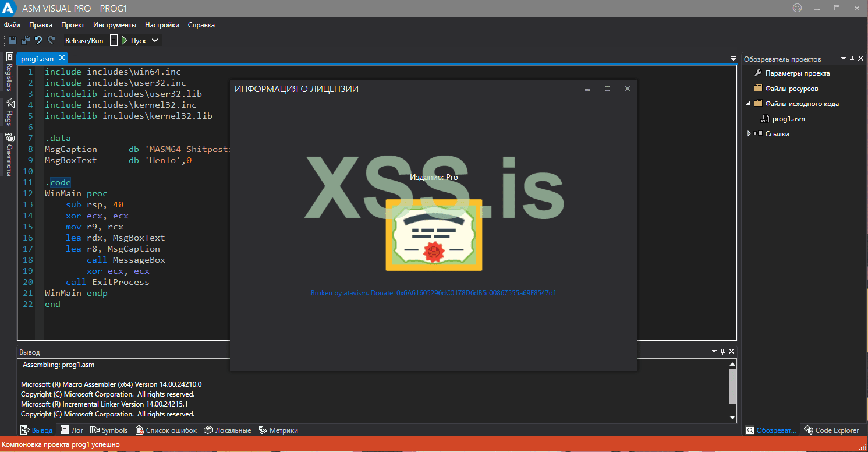Expand the Ссылки tree node

[749, 134]
